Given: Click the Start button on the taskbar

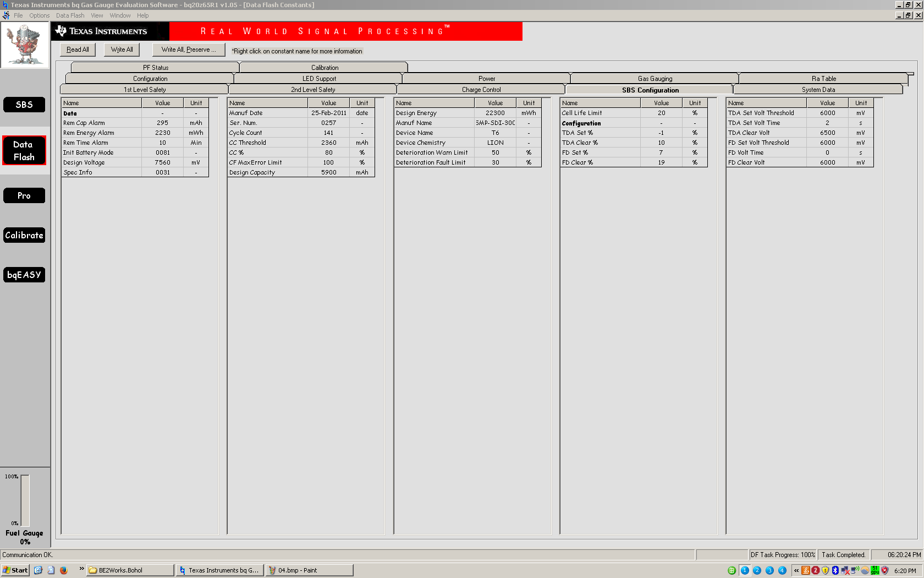Looking at the screenshot, I should [x=15, y=570].
